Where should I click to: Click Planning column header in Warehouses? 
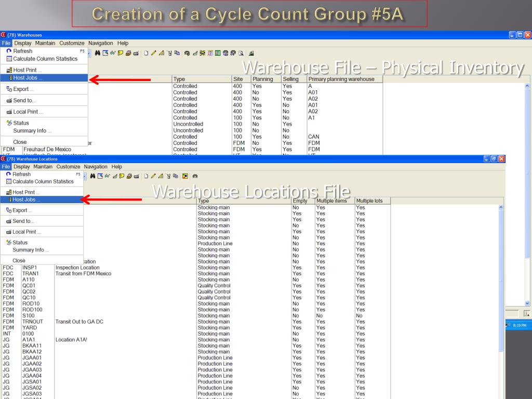pos(266,79)
